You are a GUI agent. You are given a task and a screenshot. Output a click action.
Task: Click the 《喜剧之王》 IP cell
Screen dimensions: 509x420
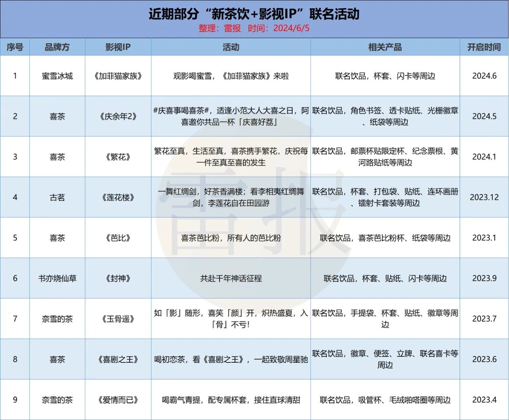(x=118, y=360)
